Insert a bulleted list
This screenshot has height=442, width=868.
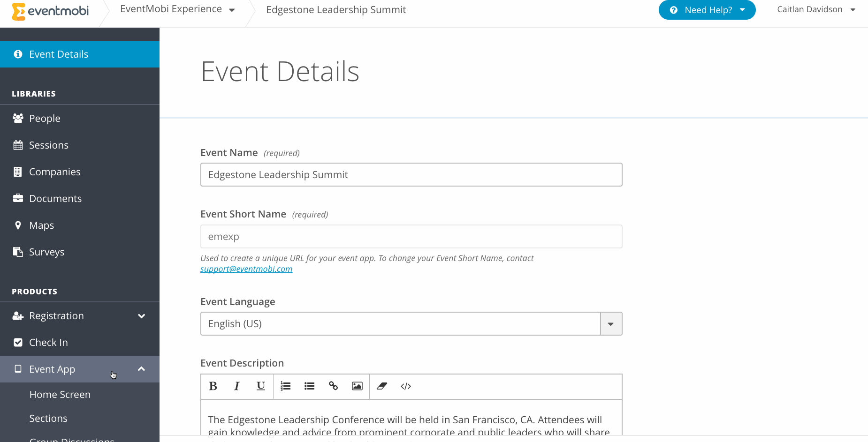[309, 386]
